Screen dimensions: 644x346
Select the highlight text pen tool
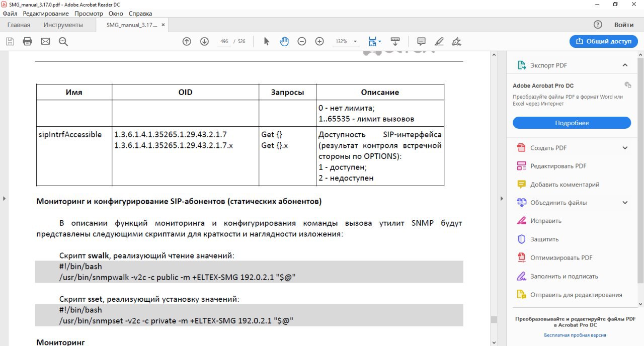point(439,41)
